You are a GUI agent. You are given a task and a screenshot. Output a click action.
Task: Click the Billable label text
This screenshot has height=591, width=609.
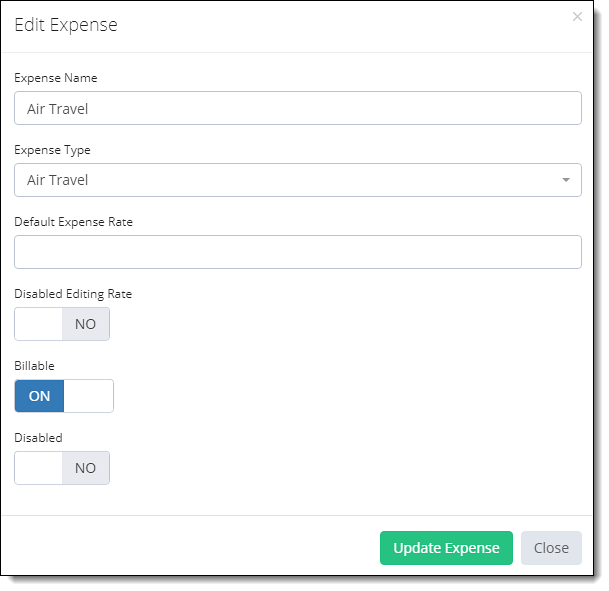point(34,366)
